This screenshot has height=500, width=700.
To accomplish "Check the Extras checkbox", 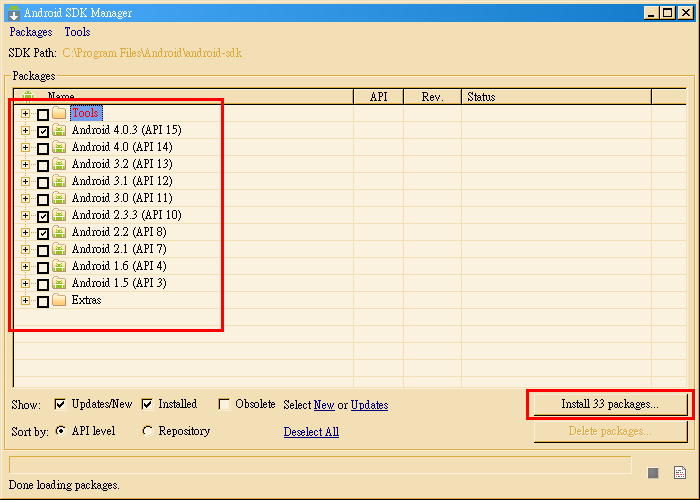I will [x=43, y=302].
